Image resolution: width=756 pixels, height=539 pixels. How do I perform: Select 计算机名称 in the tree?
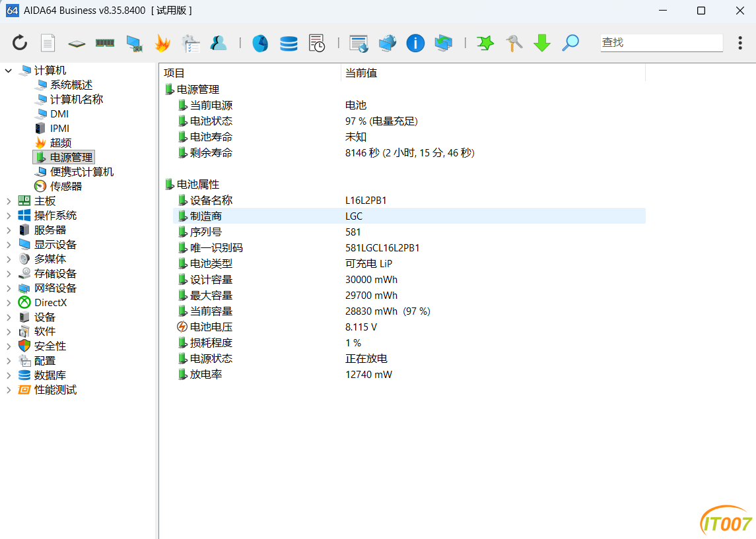[76, 99]
